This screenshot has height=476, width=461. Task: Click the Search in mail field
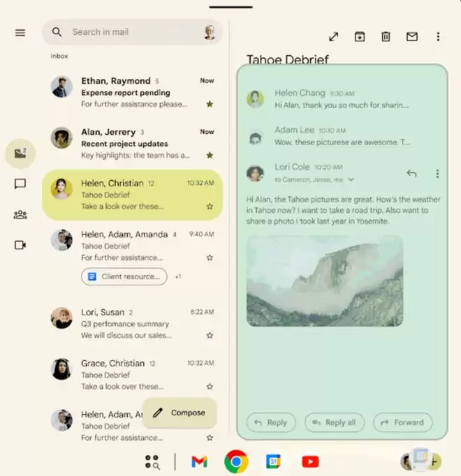(133, 32)
